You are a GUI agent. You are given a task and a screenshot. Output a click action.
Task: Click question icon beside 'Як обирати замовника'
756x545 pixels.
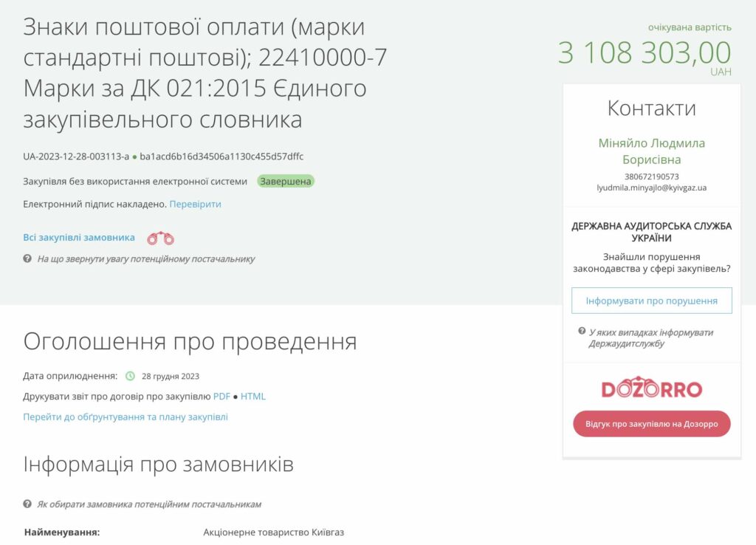coord(27,504)
